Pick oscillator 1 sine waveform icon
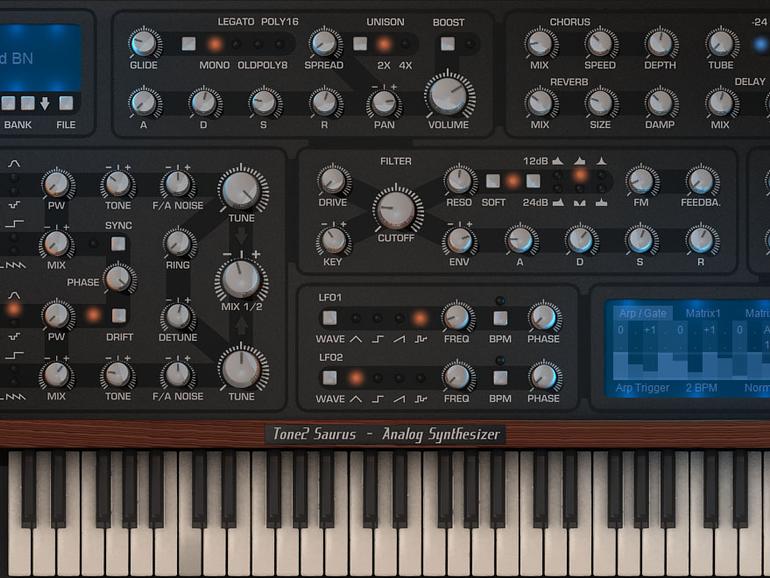Image resolution: width=770 pixels, height=578 pixels. click(x=14, y=164)
